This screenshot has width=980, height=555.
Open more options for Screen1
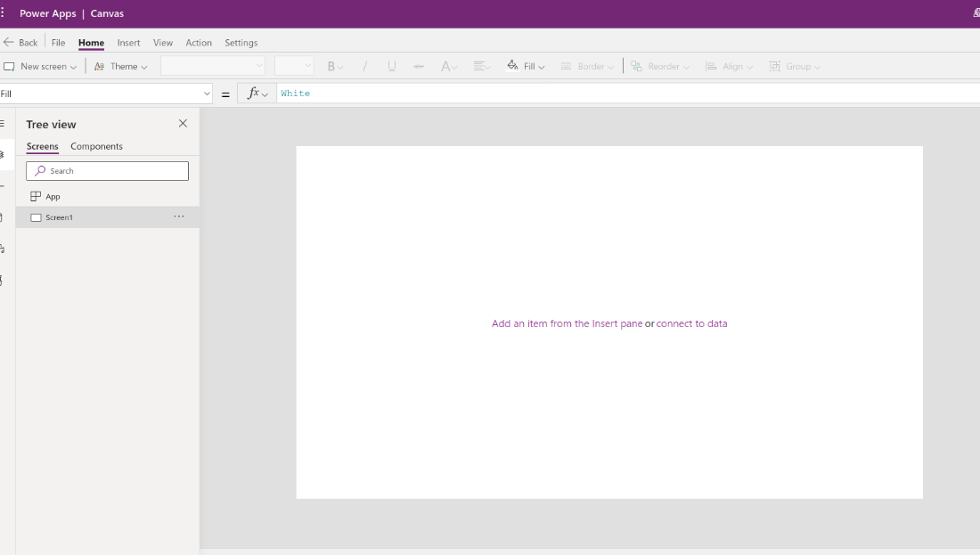[x=179, y=216]
